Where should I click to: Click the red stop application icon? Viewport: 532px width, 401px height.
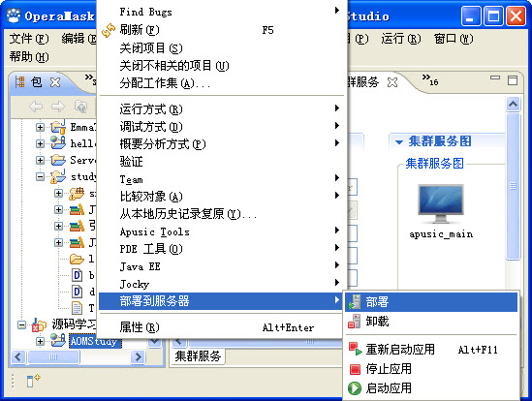tap(355, 369)
